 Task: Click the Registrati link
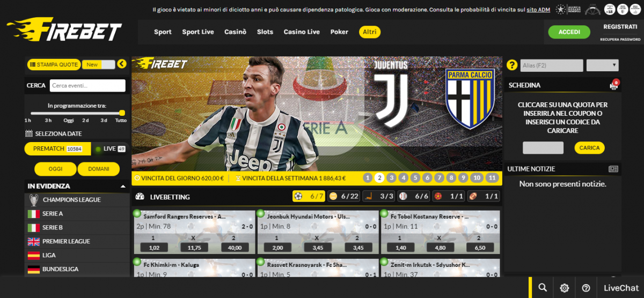tap(620, 26)
